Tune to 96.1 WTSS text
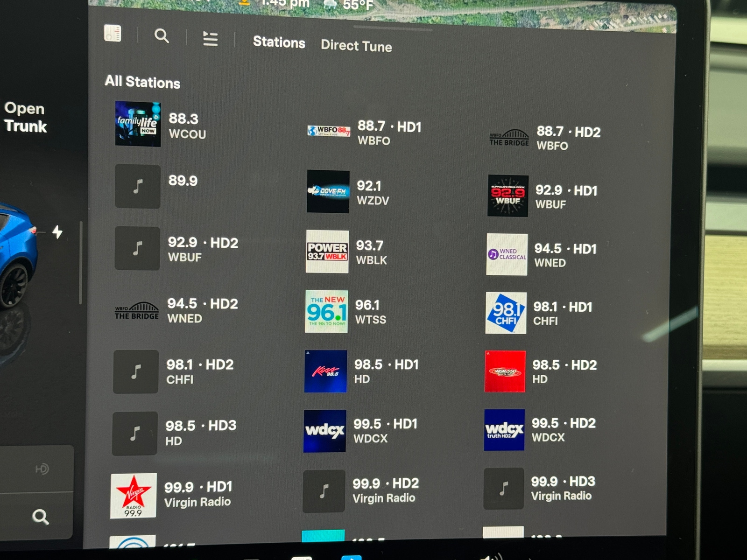Image resolution: width=747 pixels, height=560 pixels. point(371,312)
